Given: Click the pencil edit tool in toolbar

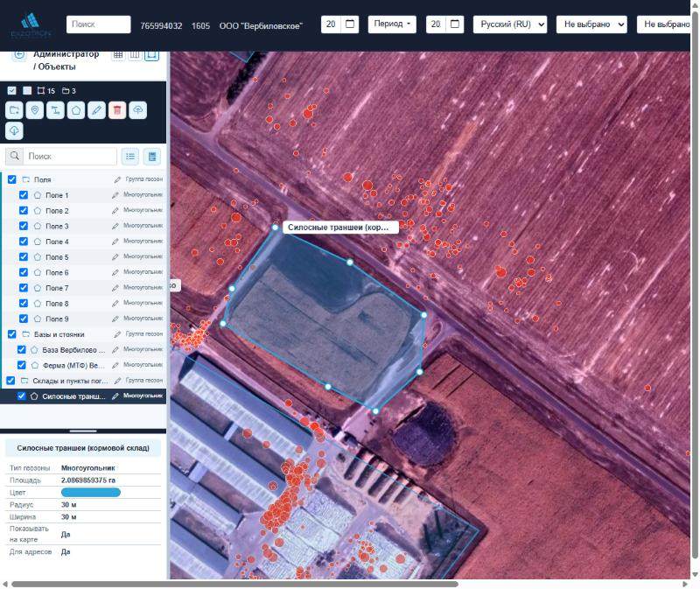Looking at the screenshot, I should 96,110.
